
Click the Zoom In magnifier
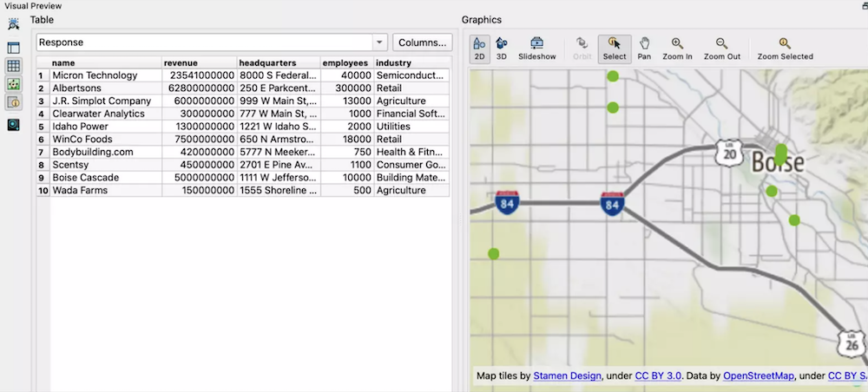677,48
